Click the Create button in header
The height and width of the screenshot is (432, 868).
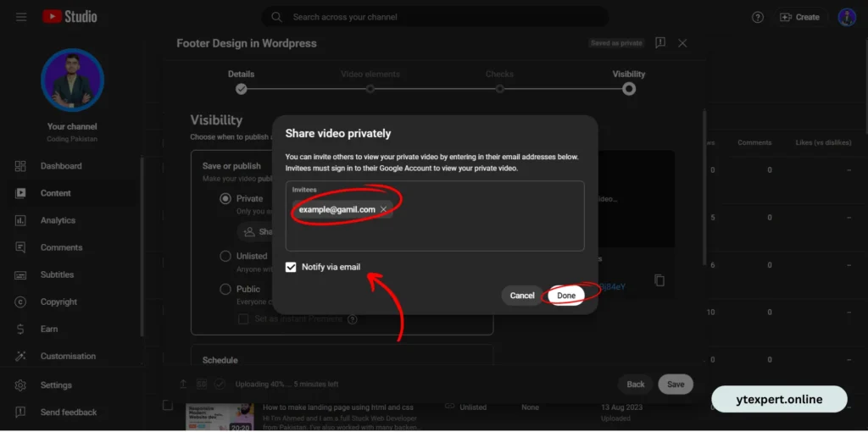pos(799,17)
